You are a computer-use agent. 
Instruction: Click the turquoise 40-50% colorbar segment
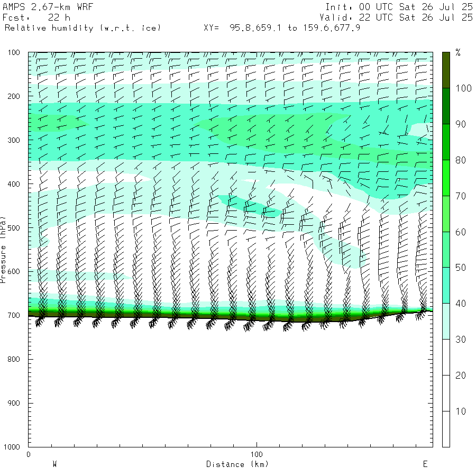(446, 286)
